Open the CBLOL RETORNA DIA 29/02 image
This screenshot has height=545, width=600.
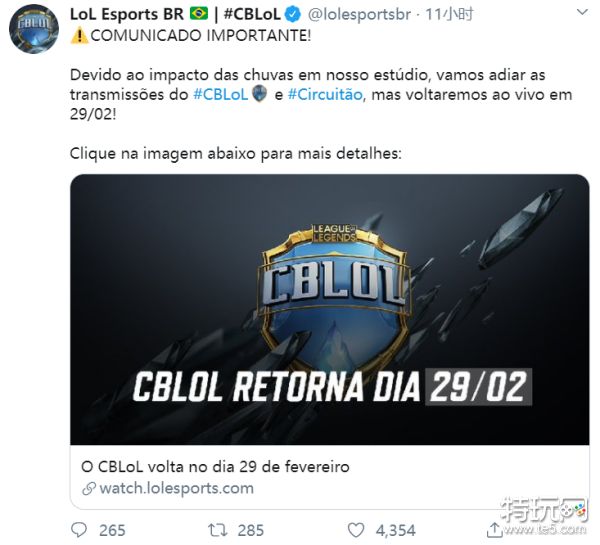(329, 309)
